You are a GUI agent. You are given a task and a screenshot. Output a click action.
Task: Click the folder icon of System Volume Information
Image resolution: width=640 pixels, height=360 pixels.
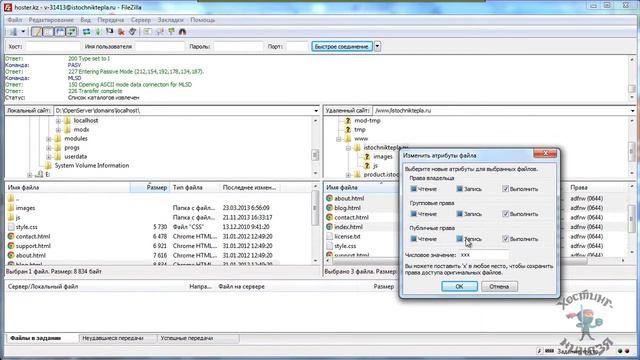tap(48, 165)
